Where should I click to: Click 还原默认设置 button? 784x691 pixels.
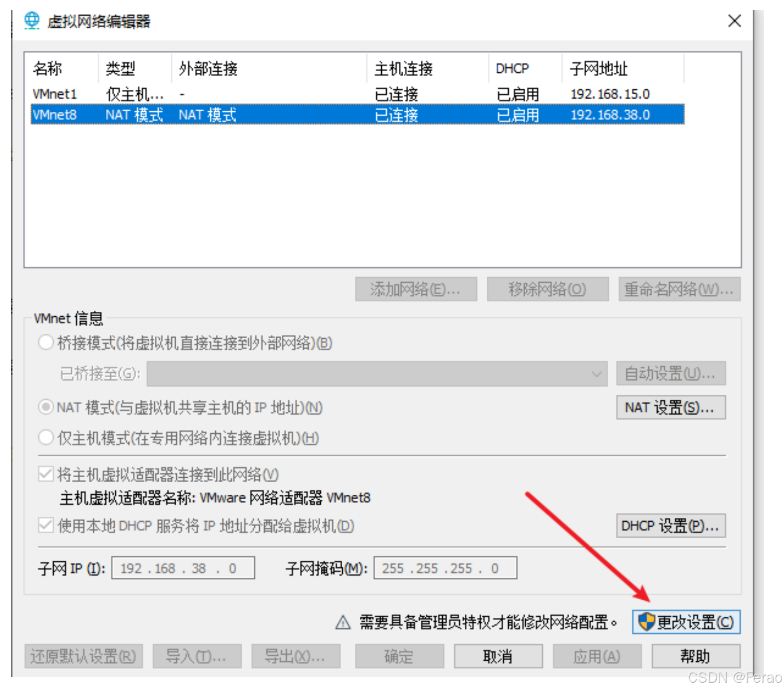point(83,656)
